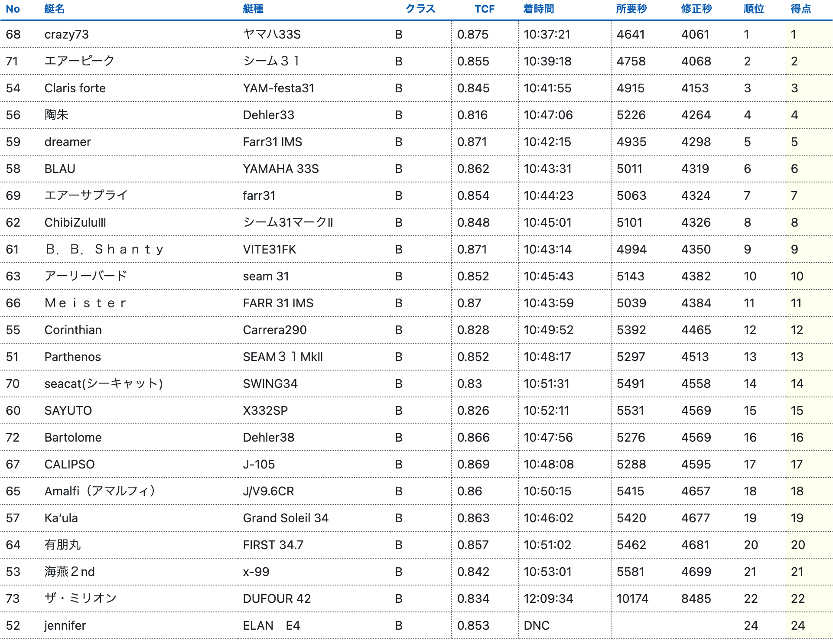Click the 艇名 column header
833x644 pixels.
(54, 9)
